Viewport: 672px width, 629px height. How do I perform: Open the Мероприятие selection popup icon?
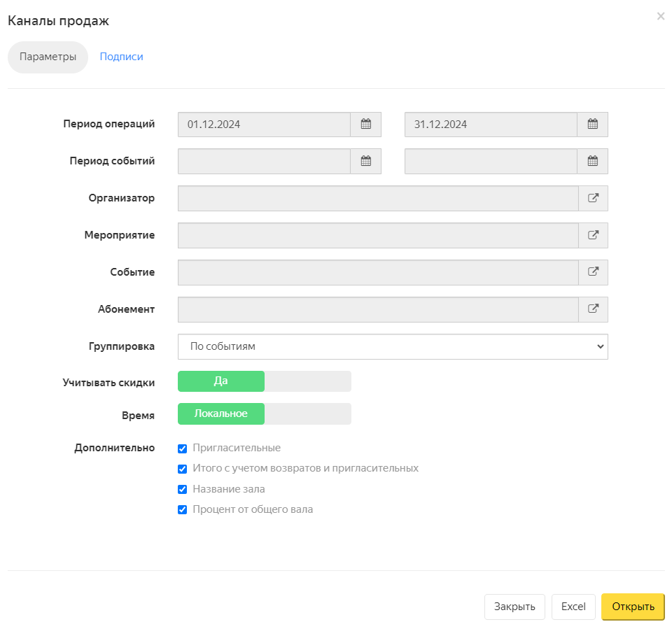point(593,235)
